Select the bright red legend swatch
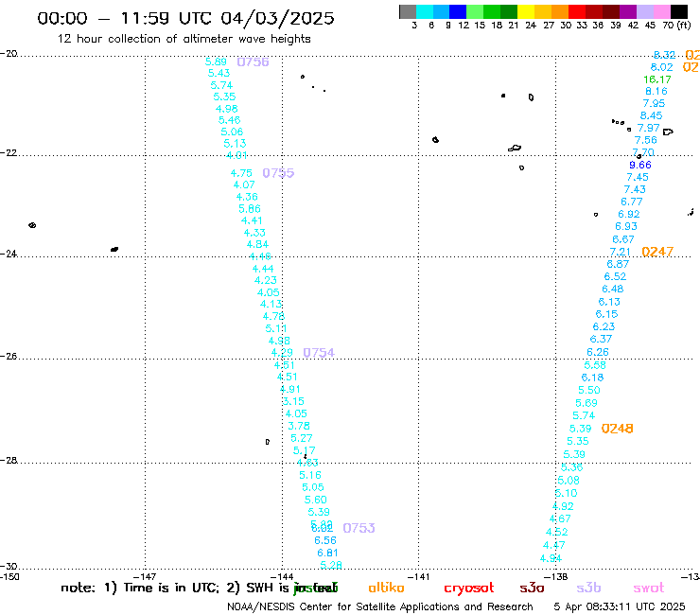 (576, 11)
